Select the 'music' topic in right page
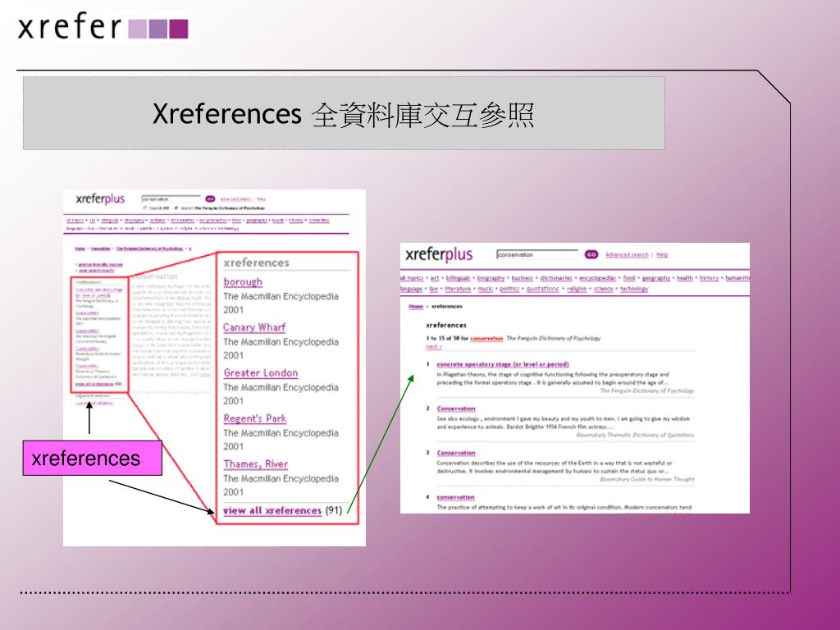 pyautogui.click(x=486, y=288)
